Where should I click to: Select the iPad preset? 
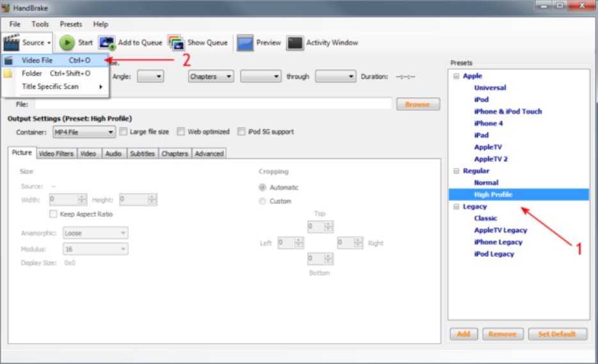[482, 135]
